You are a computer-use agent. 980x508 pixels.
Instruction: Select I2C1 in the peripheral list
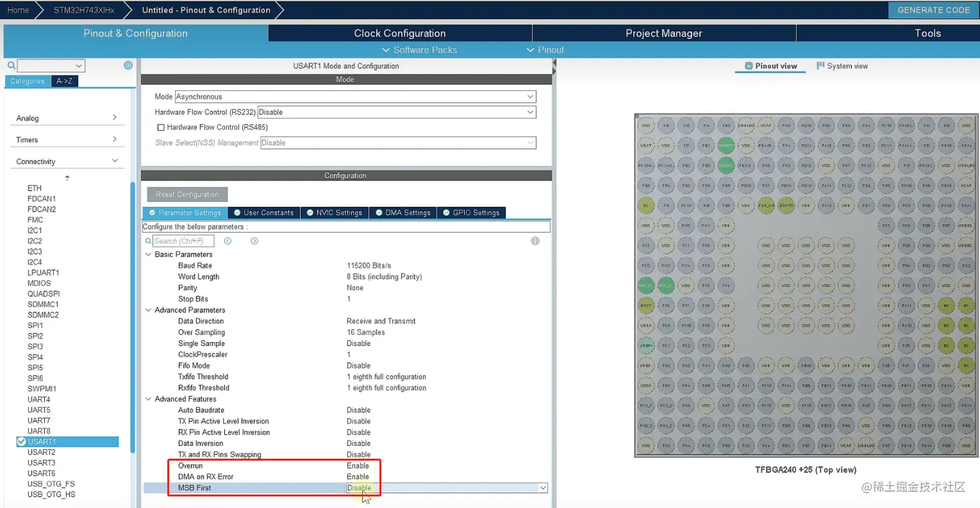pos(35,230)
